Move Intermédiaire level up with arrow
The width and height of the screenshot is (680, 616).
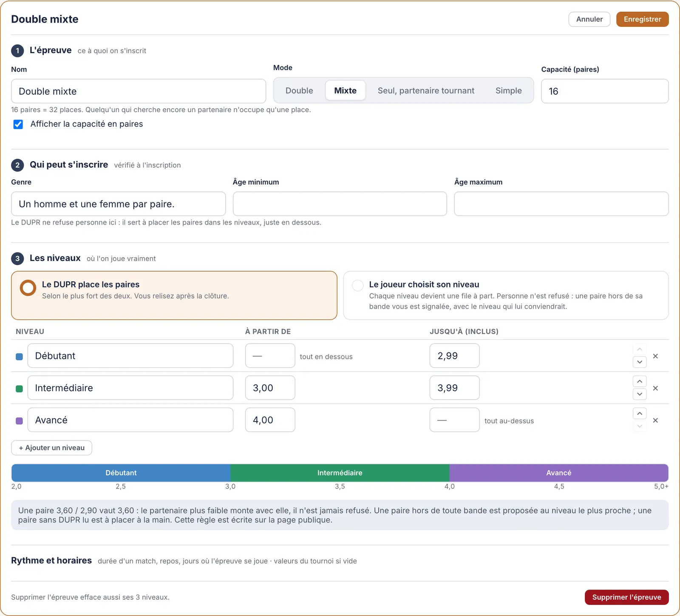coord(640,381)
